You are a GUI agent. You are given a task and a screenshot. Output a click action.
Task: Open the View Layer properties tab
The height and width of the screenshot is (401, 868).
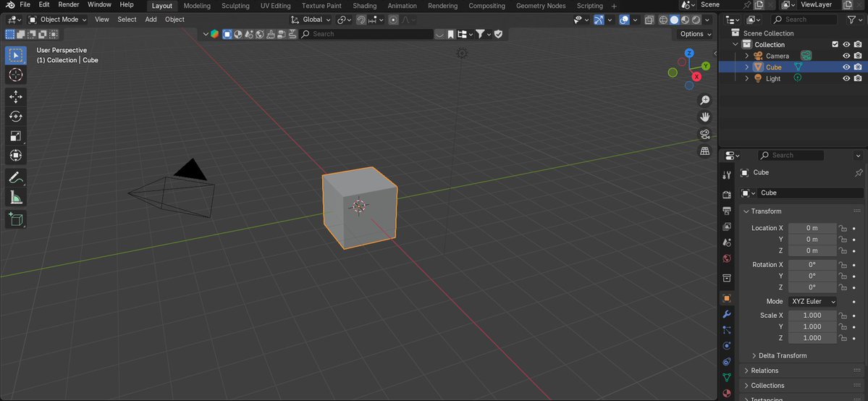point(727,227)
